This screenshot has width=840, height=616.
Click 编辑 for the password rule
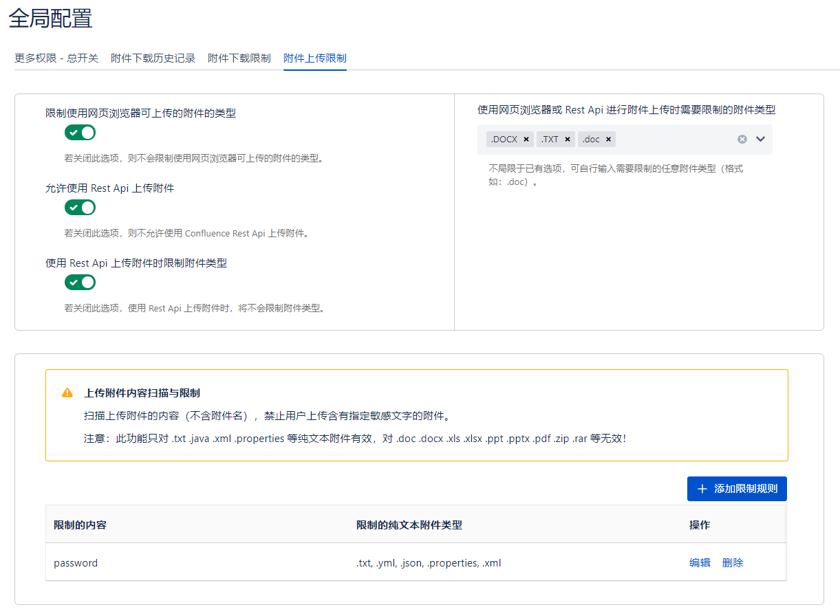pyautogui.click(x=700, y=563)
